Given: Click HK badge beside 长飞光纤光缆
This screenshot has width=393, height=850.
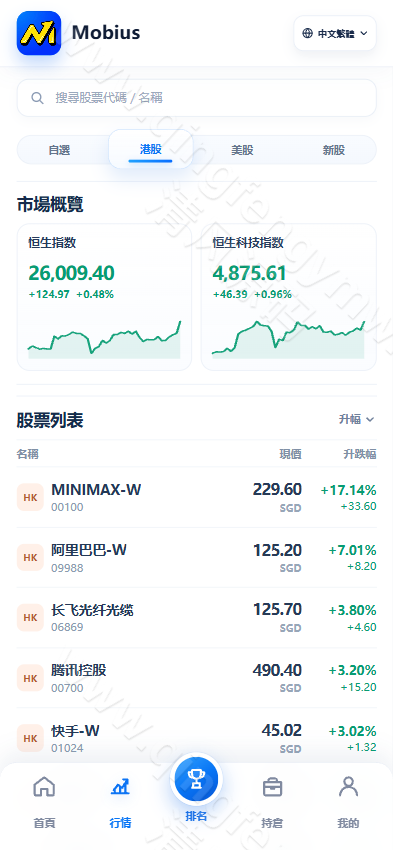Looking at the screenshot, I should tap(30, 618).
